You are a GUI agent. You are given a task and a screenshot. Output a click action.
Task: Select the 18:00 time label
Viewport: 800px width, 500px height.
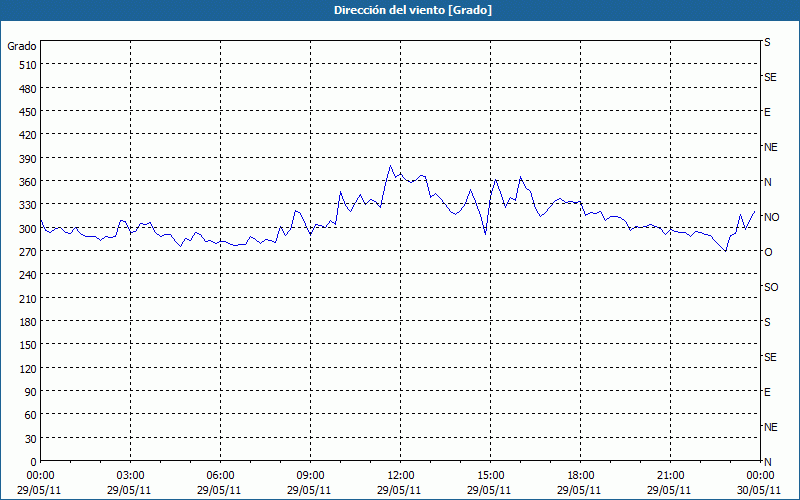(x=581, y=476)
